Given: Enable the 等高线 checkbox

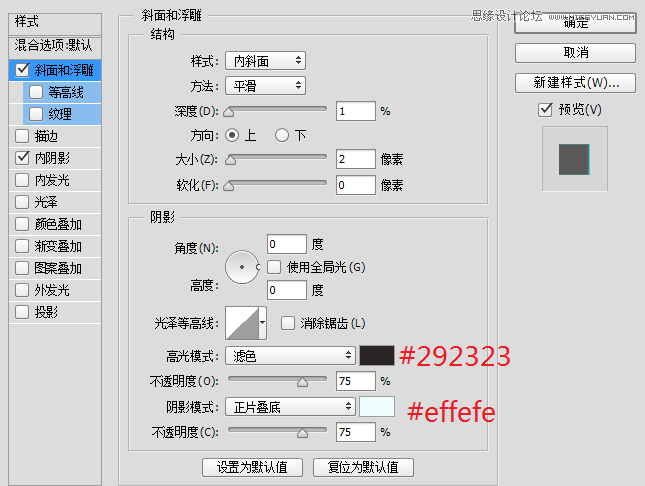Looking at the screenshot, I should 36,92.
